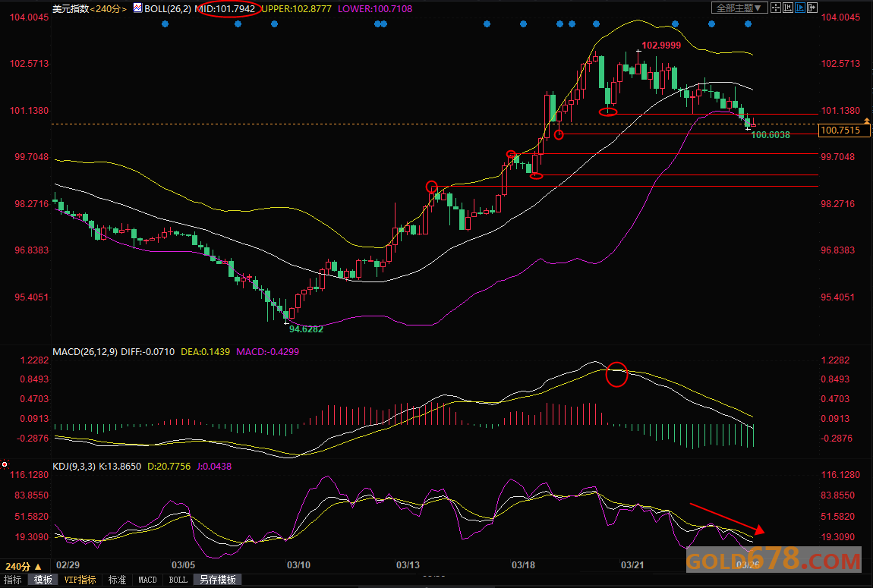Click the orange arrow marker on the right axis
The height and width of the screenshot is (588, 873).
[x=867, y=120]
